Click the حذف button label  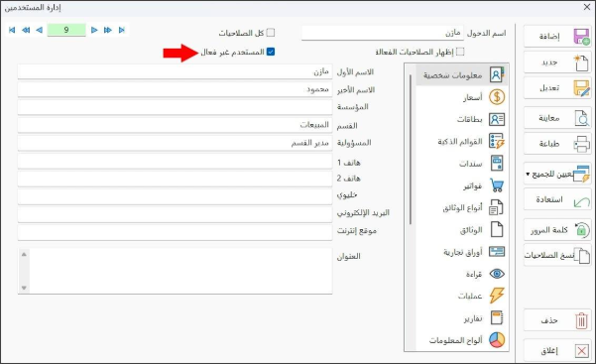point(549,321)
